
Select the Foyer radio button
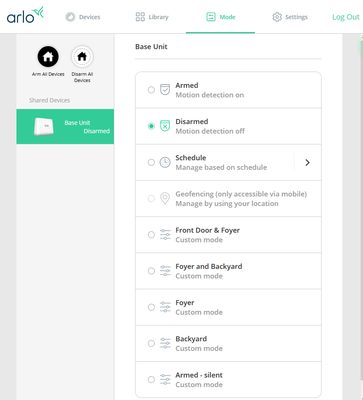tap(151, 307)
